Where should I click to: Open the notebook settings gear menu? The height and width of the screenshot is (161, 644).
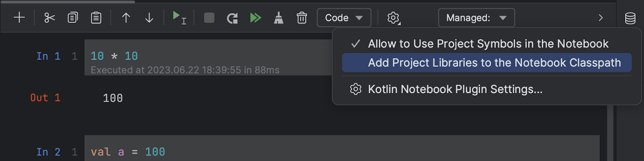pos(394,18)
